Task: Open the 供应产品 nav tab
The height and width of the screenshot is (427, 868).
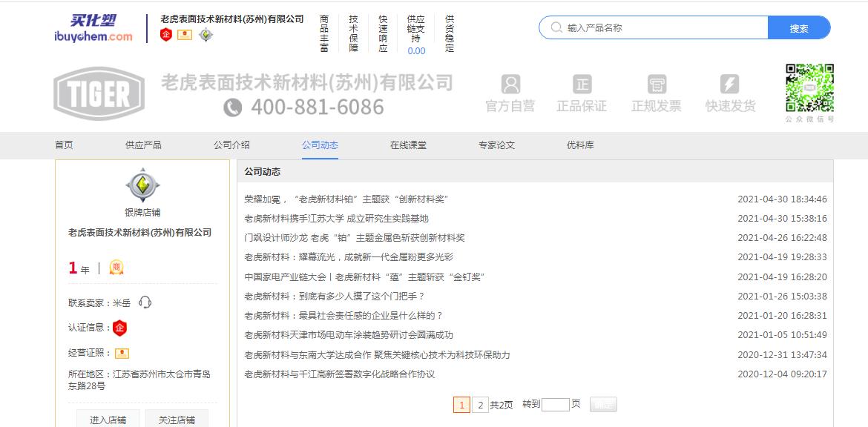Action: coord(143,145)
